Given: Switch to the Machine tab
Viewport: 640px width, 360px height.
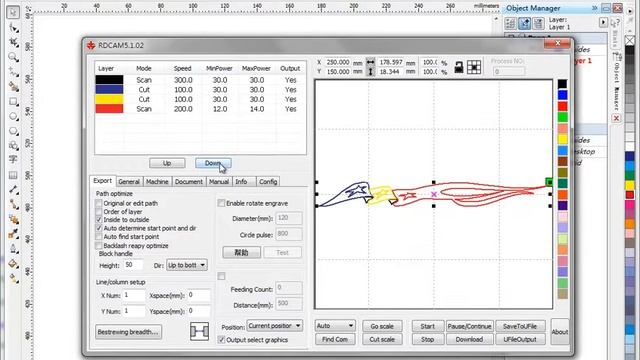Looking at the screenshot, I should (157, 182).
